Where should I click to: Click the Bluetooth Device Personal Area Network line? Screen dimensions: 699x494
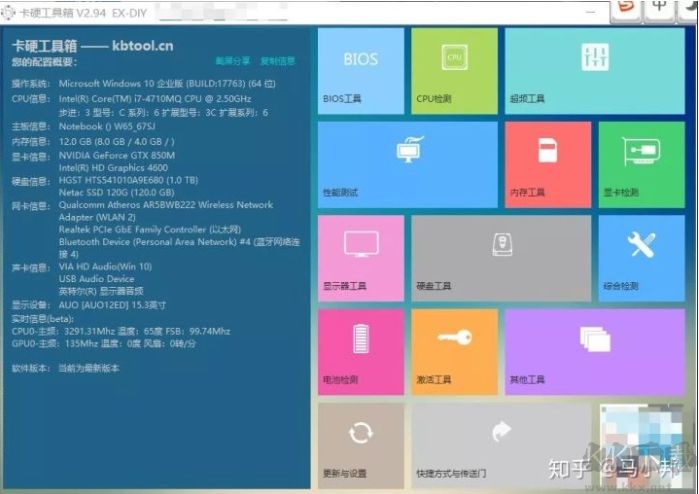(179, 248)
